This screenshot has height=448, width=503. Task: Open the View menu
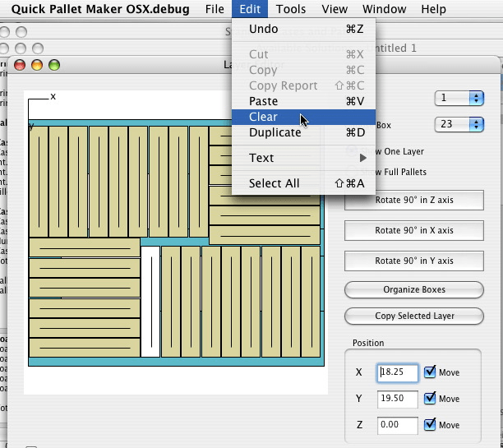point(335,9)
